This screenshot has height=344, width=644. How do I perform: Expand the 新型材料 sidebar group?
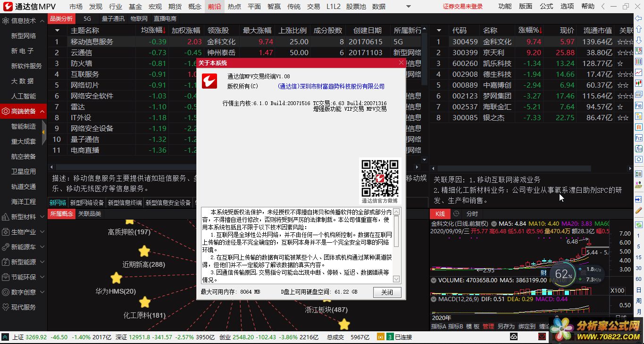pyautogui.click(x=42, y=217)
